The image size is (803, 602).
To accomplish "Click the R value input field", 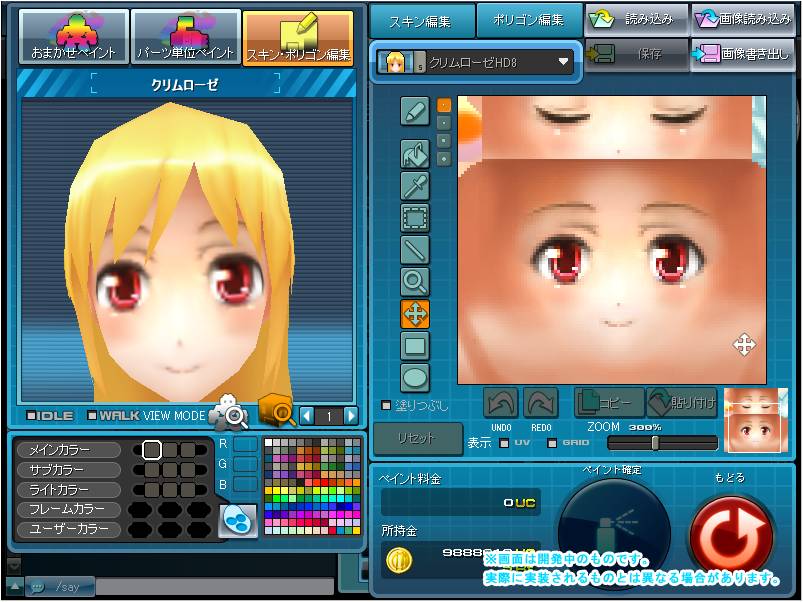I will (245, 444).
